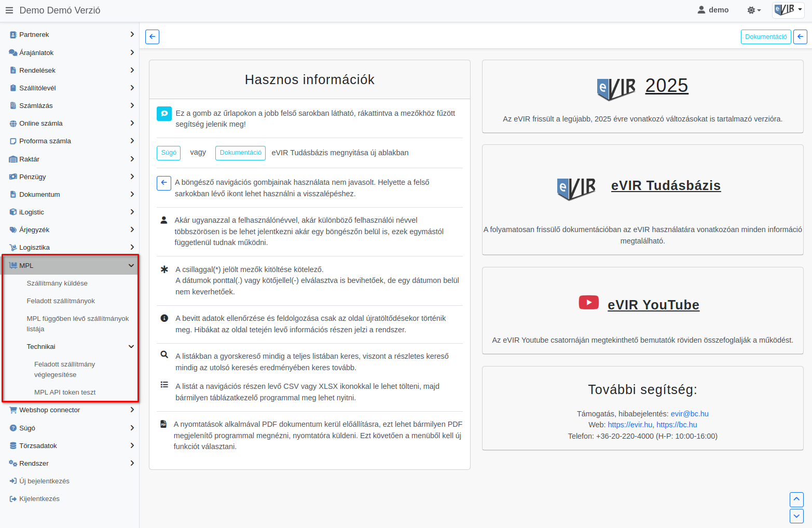The image size is (812, 528).
Task: Click the További segítség: heading
Action: [x=642, y=389]
